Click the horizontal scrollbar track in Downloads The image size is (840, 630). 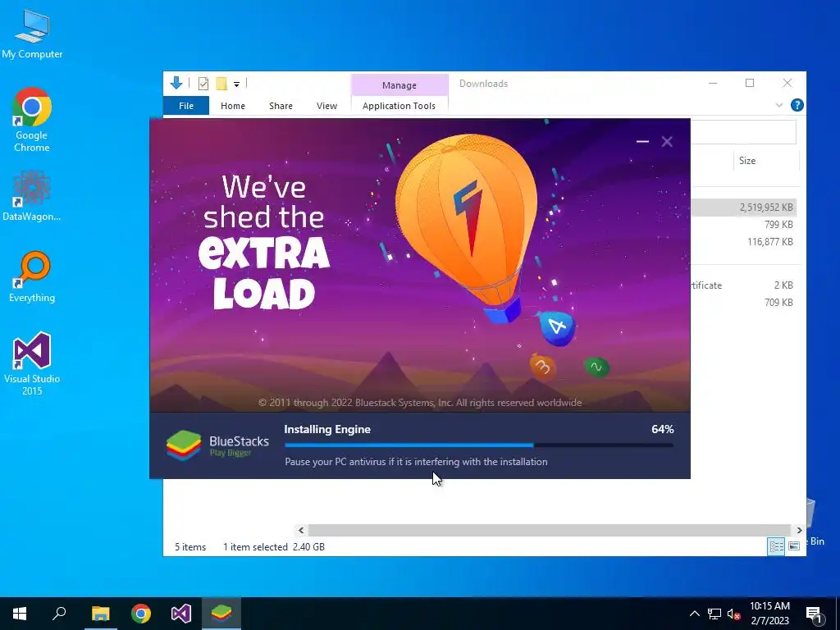tap(550, 530)
